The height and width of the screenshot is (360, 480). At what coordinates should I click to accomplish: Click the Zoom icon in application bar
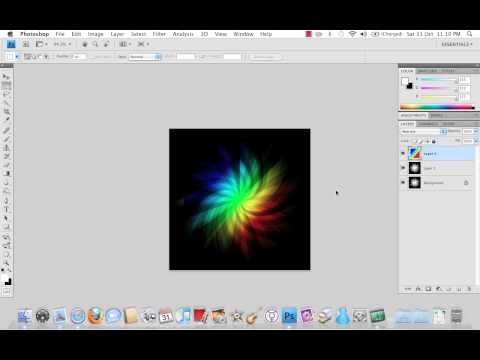point(95,44)
